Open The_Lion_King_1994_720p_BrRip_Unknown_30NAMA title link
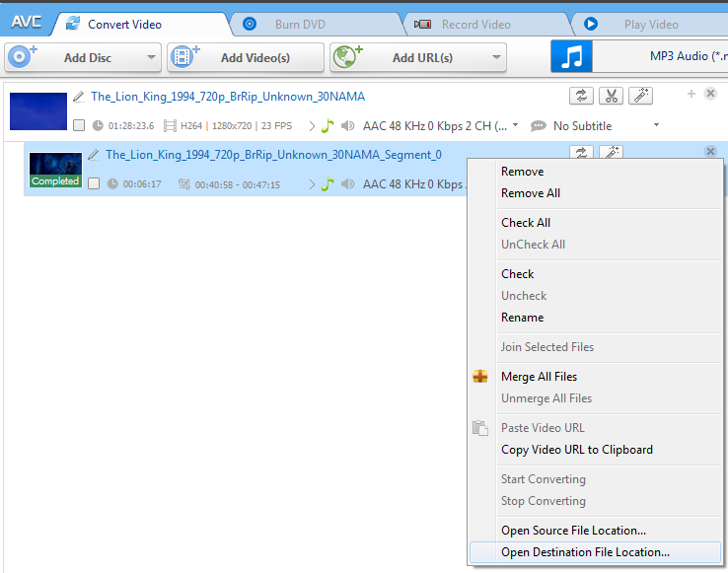 228,97
